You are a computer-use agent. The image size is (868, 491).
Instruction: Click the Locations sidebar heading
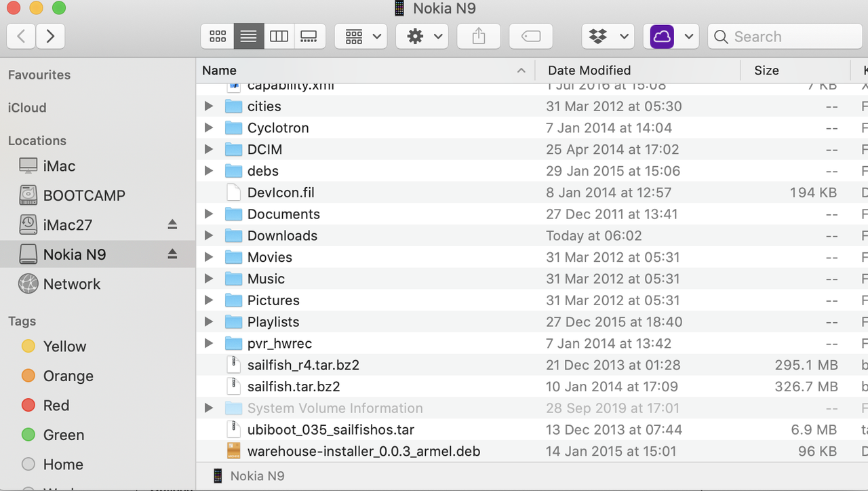click(37, 141)
